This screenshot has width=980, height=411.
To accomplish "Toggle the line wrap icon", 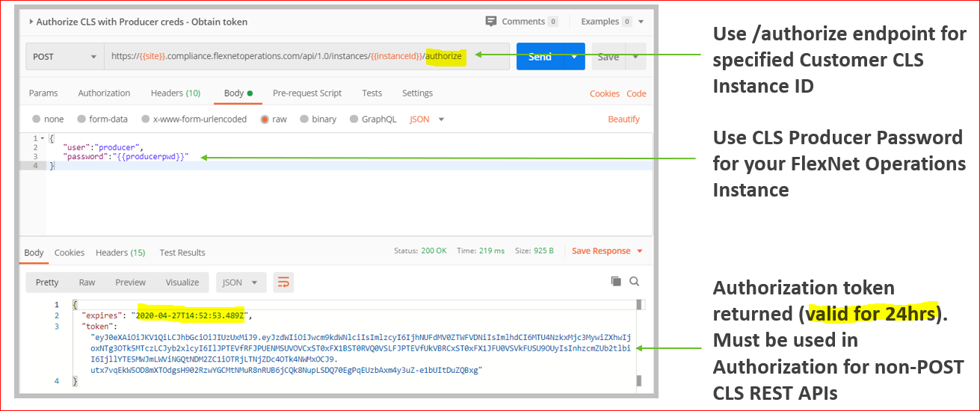I will [x=283, y=282].
